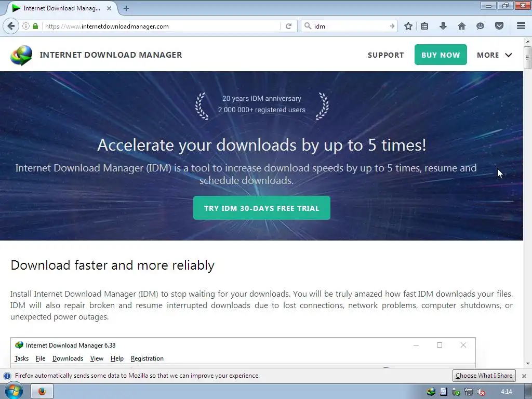Open Downloads menu in IDM screenshot
Screen dimensions: 532x399
pos(68,358)
